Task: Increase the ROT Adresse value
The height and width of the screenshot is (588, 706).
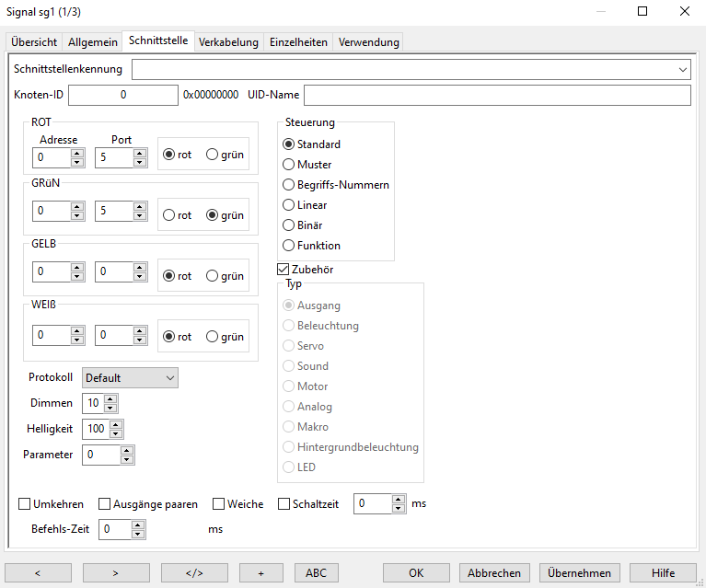Action: tap(77, 153)
